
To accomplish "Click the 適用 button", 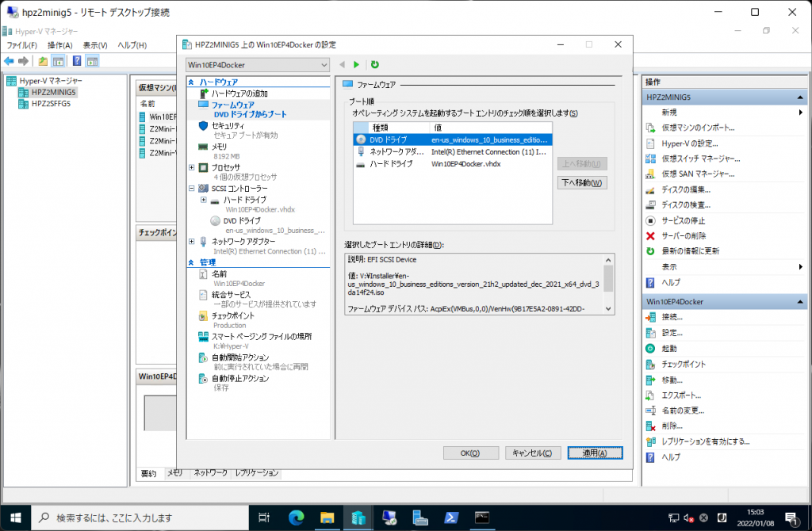I will click(x=595, y=453).
